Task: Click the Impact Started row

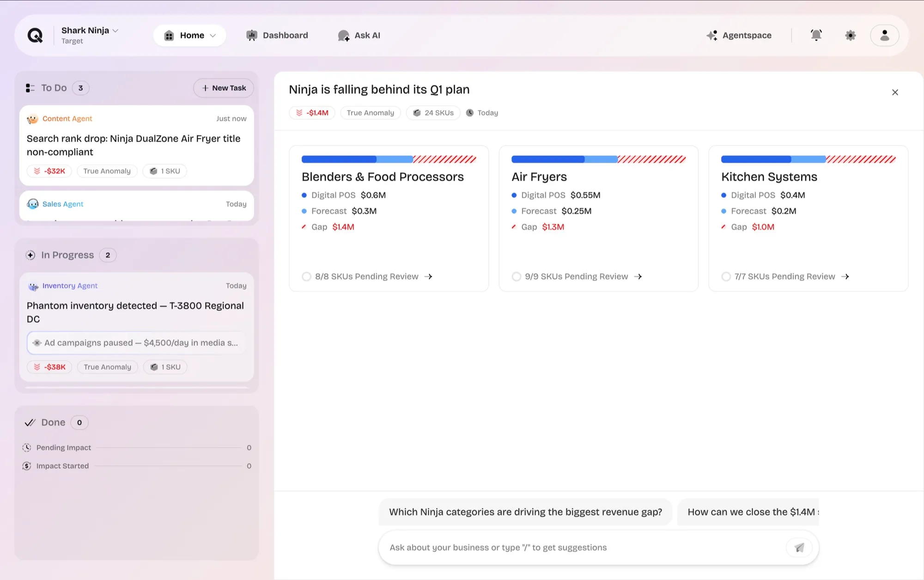Action: (137, 466)
